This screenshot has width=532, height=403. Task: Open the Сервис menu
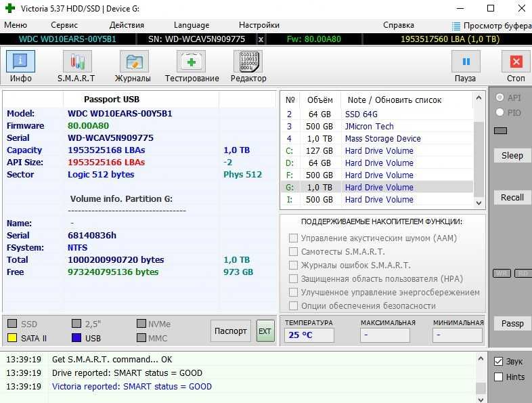[x=64, y=25]
